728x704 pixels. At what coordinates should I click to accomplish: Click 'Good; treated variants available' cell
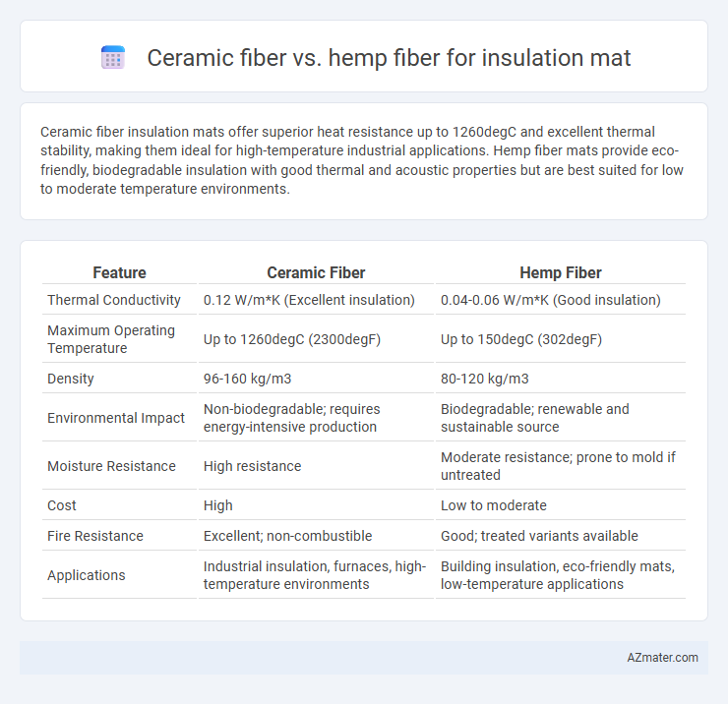click(x=539, y=536)
